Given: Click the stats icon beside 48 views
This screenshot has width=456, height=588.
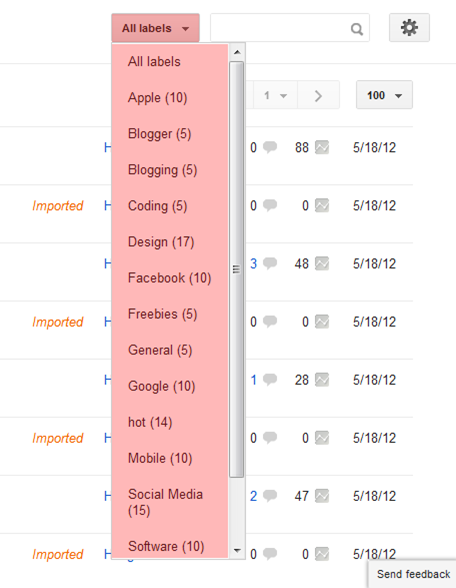Looking at the screenshot, I should [x=322, y=263].
